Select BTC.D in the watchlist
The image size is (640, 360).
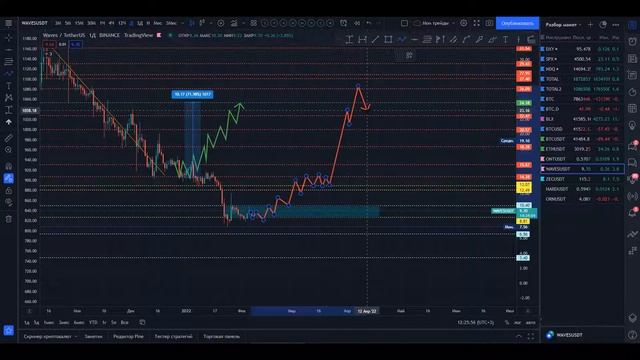582,109
